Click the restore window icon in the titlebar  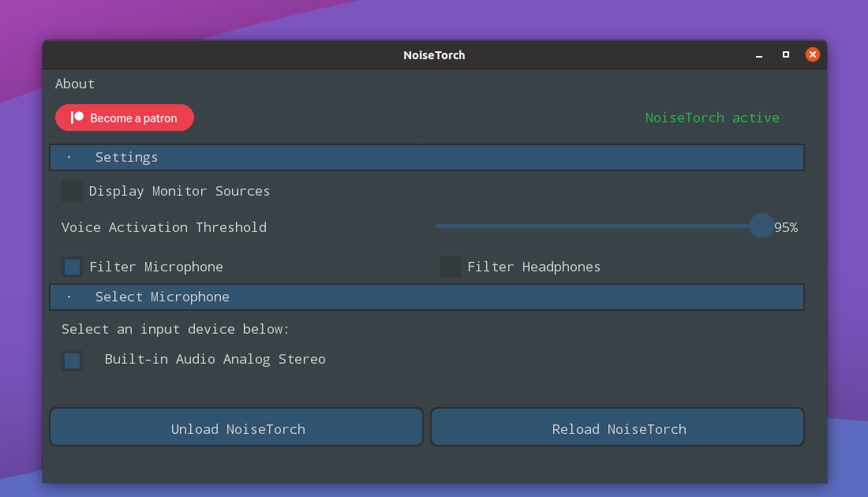pos(785,54)
